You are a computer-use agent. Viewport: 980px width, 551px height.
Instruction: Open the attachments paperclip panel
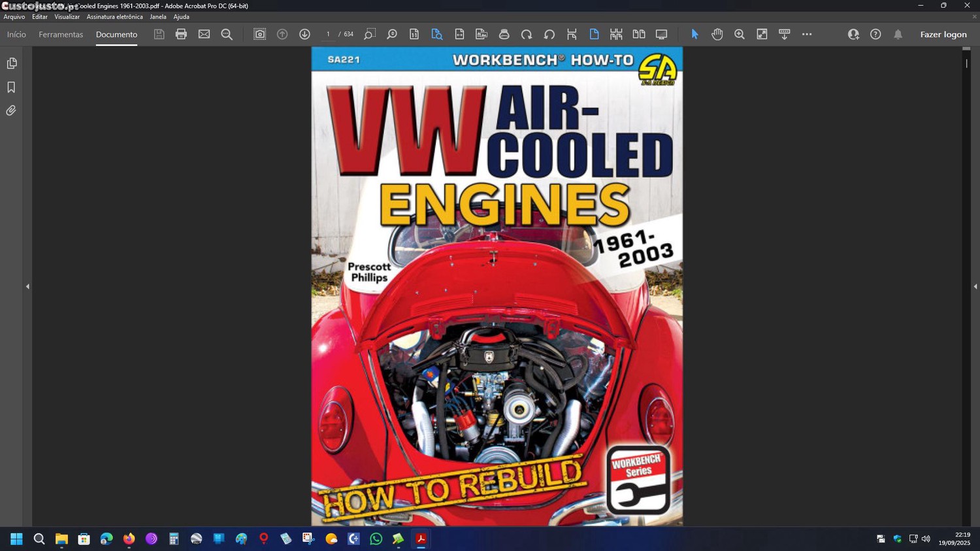point(11,110)
